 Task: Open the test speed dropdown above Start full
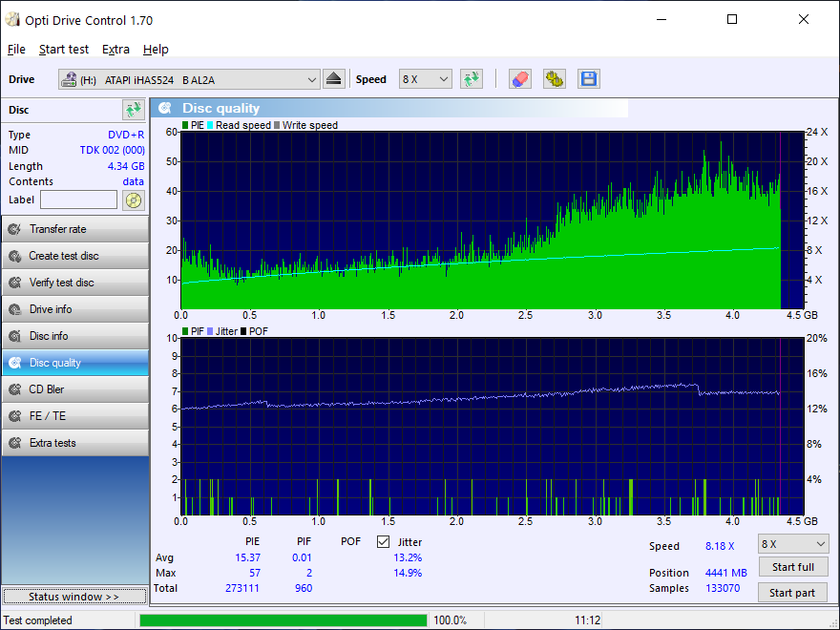792,544
